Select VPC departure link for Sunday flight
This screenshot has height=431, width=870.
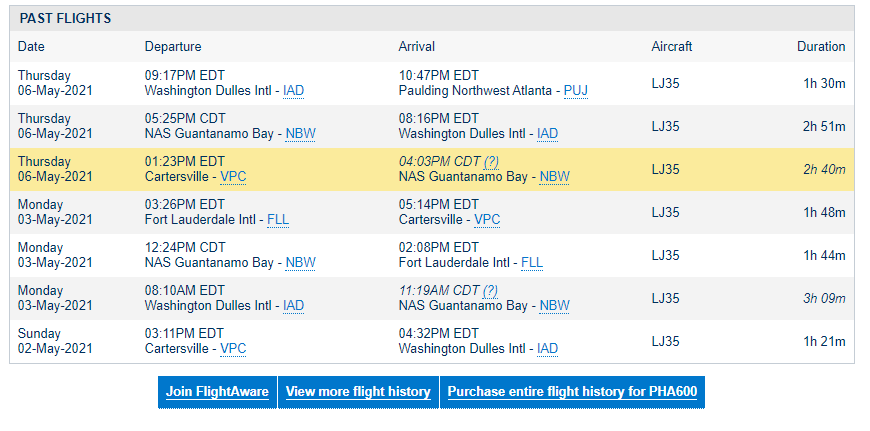coord(233,348)
